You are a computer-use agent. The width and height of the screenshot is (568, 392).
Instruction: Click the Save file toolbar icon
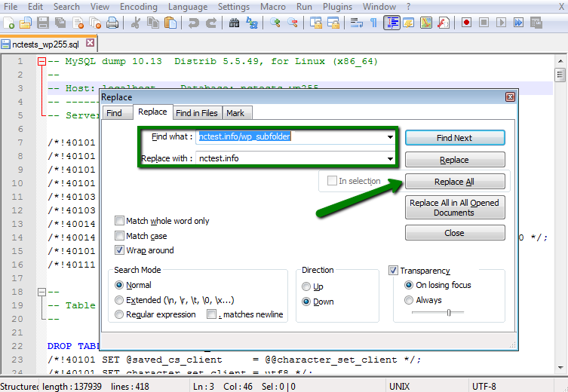(x=43, y=23)
